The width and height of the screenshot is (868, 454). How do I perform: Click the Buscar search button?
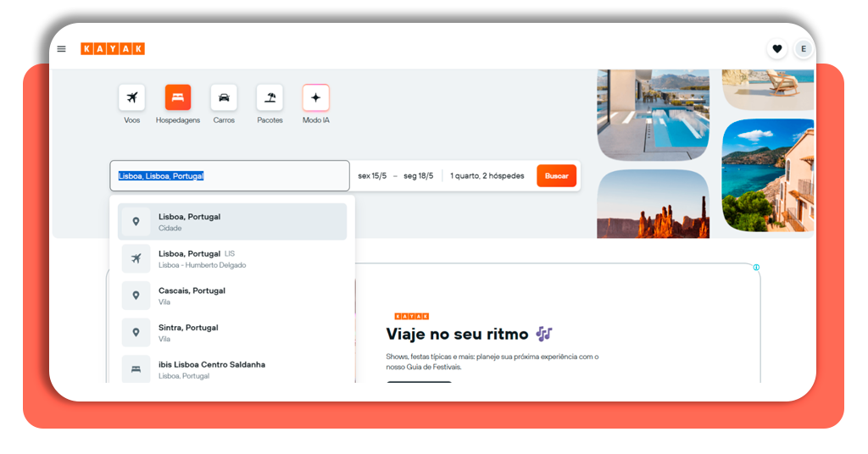[556, 176]
